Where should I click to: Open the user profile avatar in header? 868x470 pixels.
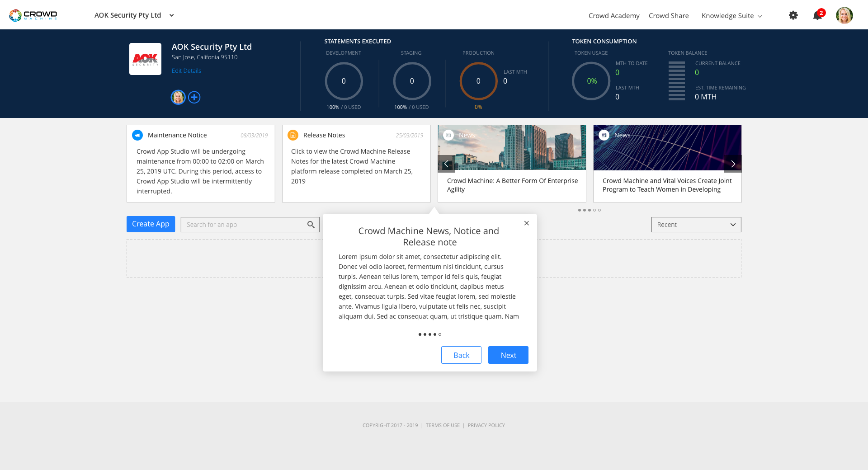click(844, 15)
